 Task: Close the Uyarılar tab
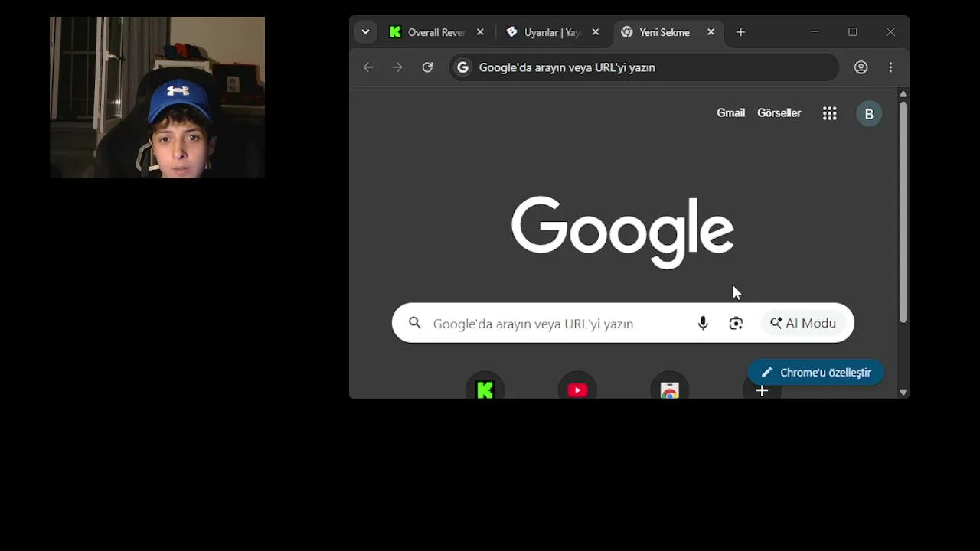(596, 32)
